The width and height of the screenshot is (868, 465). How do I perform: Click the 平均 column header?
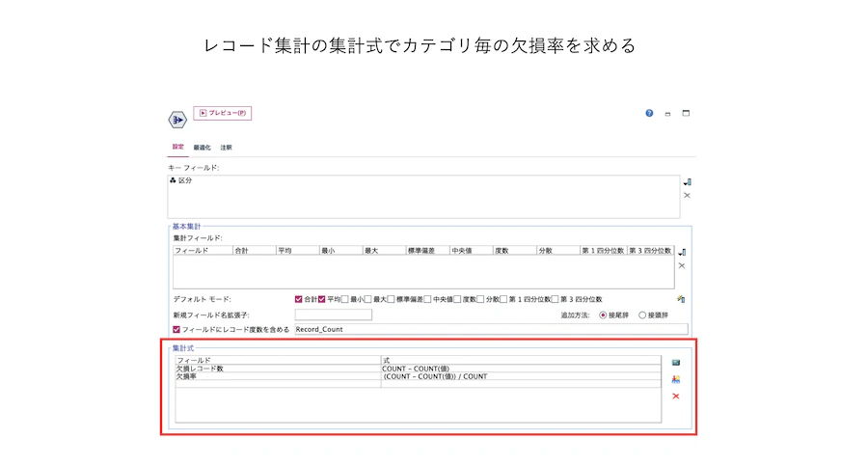click(297, 251)
